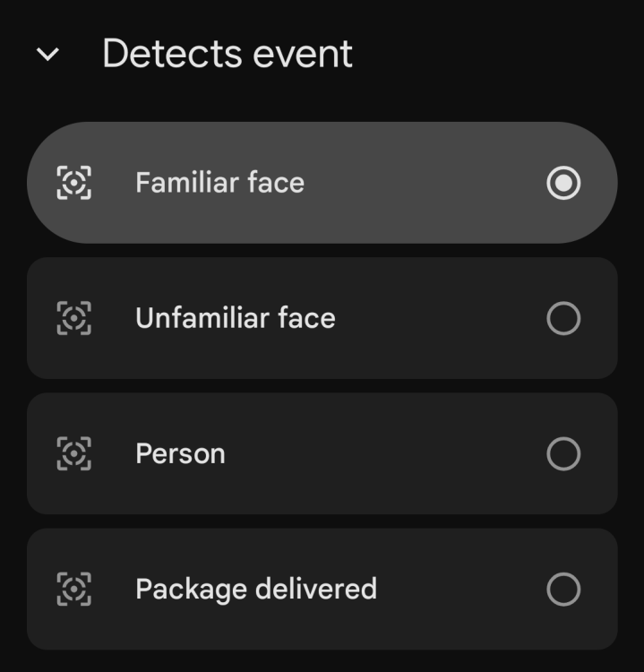Enable the Package delivered radio button

563,589
